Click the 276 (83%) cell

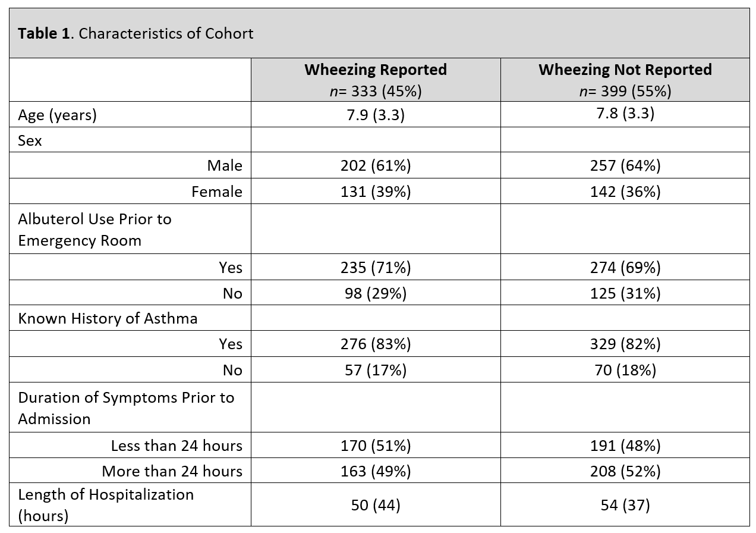point(376,344)
